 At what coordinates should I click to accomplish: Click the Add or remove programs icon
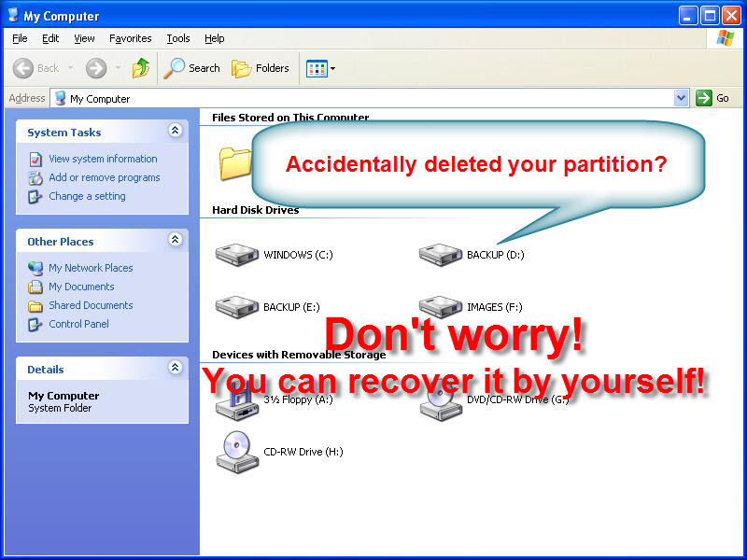click(x=35, y=178)
